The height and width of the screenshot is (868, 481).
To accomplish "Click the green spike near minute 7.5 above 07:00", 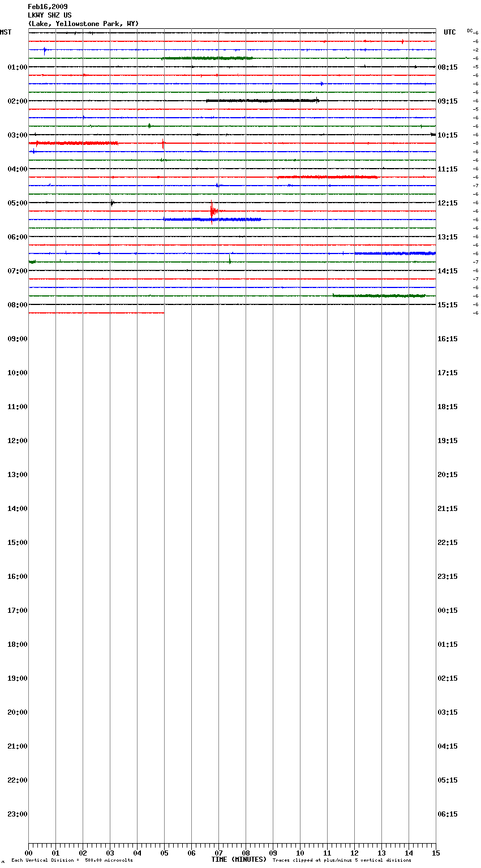I will (230, 260).
